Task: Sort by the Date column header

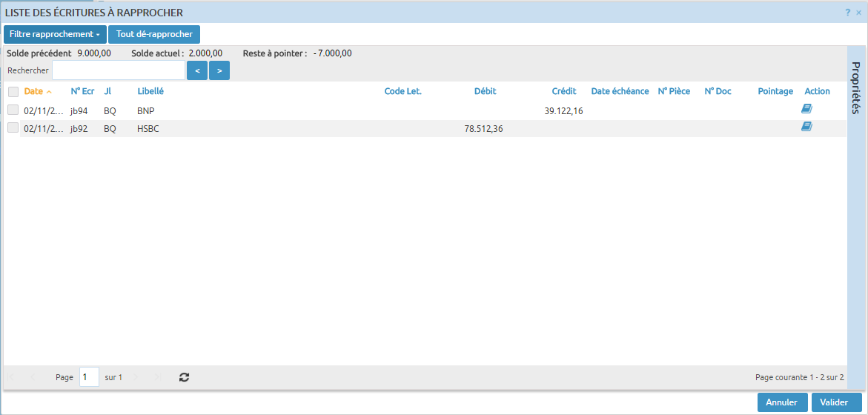Action: pos(33,91)
